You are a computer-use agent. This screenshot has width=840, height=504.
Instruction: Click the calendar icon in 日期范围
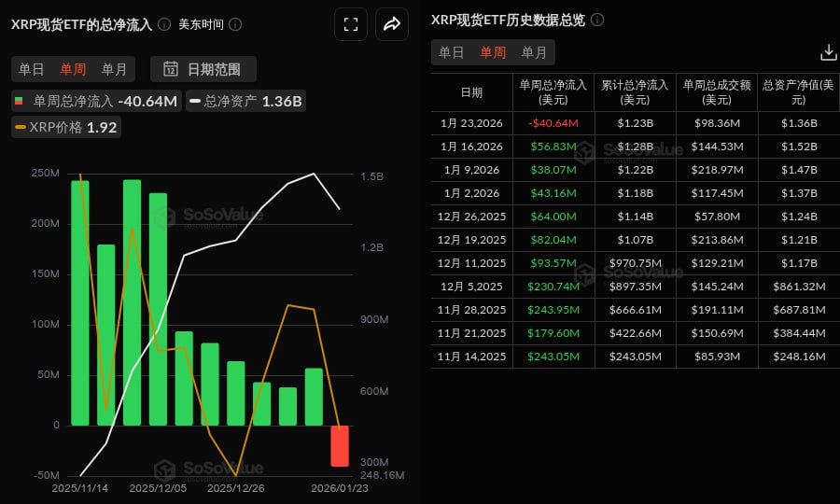tap(171, 68)
